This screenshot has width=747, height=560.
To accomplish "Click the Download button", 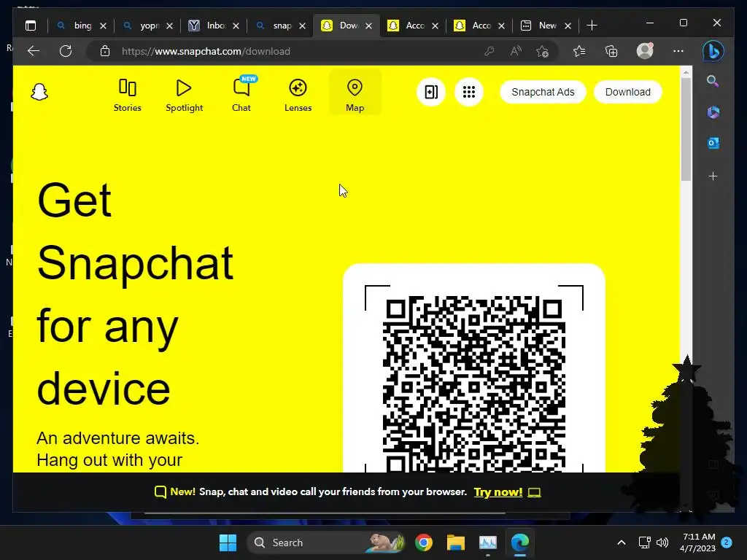I will tap(627, 92).
